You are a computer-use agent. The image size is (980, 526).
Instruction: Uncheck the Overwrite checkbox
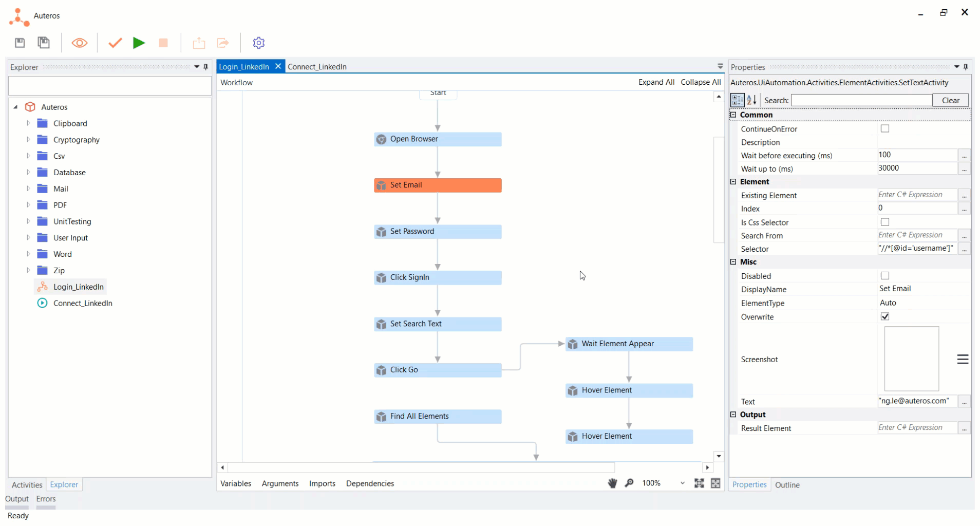(885, 316)
